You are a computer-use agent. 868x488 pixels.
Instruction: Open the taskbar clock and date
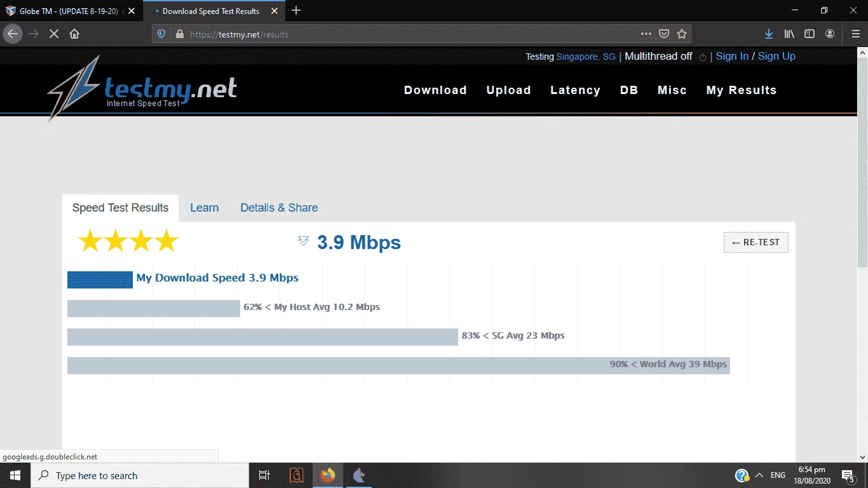click(811, 475)
